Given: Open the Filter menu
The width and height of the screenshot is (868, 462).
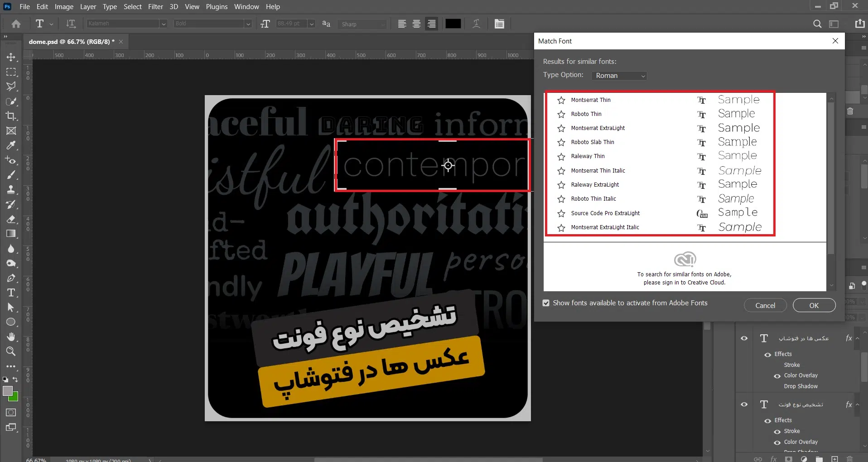Looking at the screenshot, I should tap(155, 7).
